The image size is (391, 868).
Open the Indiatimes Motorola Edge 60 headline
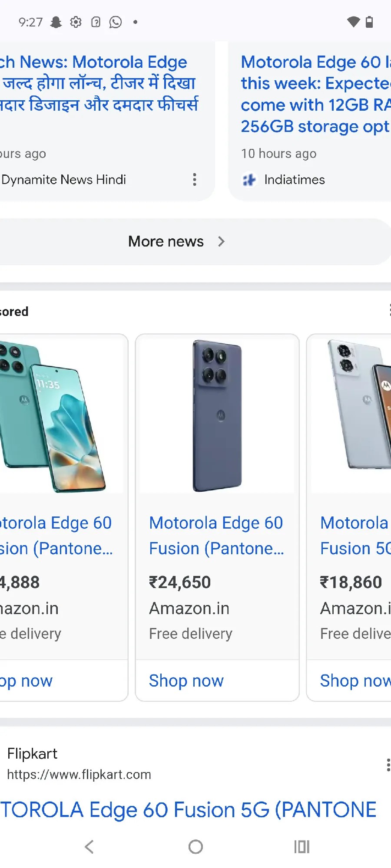[x=316, y=94]
